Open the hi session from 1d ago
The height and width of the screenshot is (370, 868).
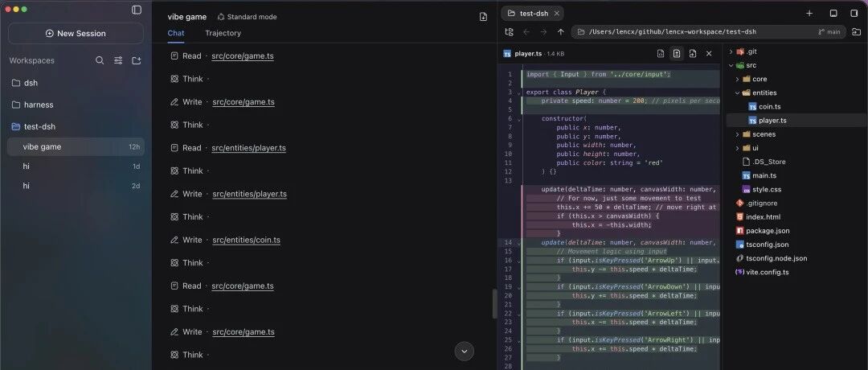point(76,166)
